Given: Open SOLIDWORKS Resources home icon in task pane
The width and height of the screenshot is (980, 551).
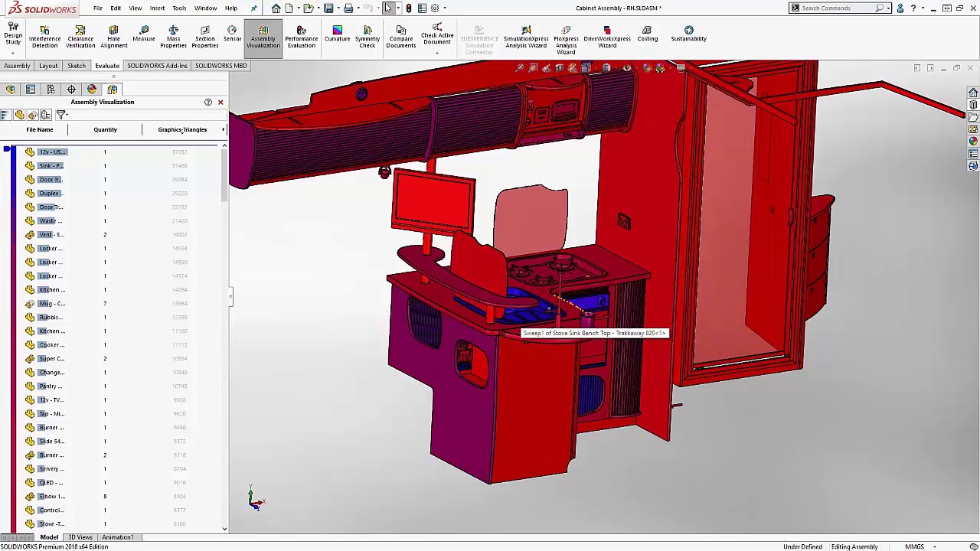Looking at the screenshot, I should [x=973, y=93].
